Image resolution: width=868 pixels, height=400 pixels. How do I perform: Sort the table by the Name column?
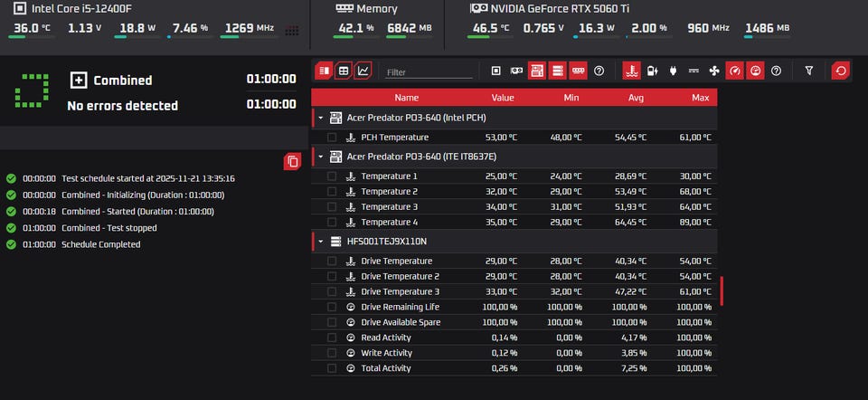tap(406, 98)
